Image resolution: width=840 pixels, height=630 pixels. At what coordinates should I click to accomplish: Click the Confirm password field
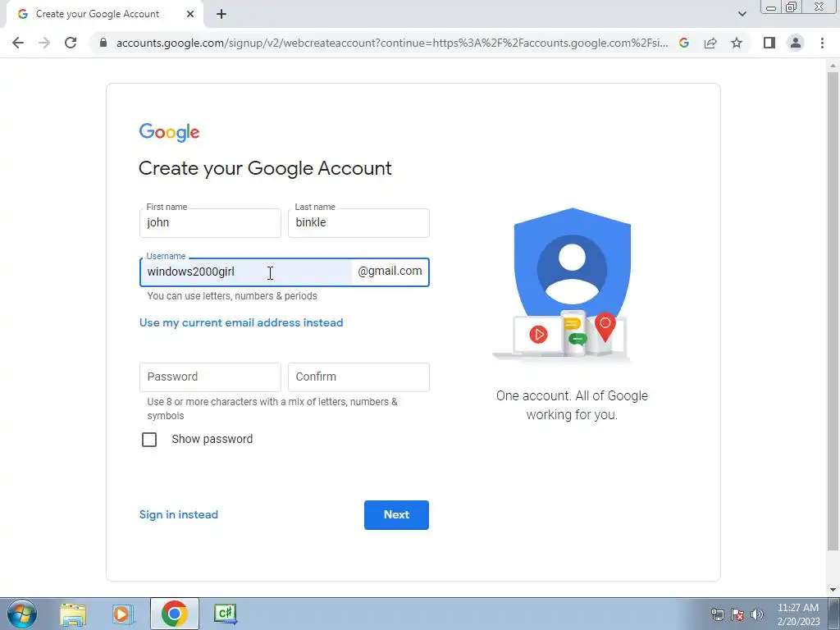[x=358, y=377]
